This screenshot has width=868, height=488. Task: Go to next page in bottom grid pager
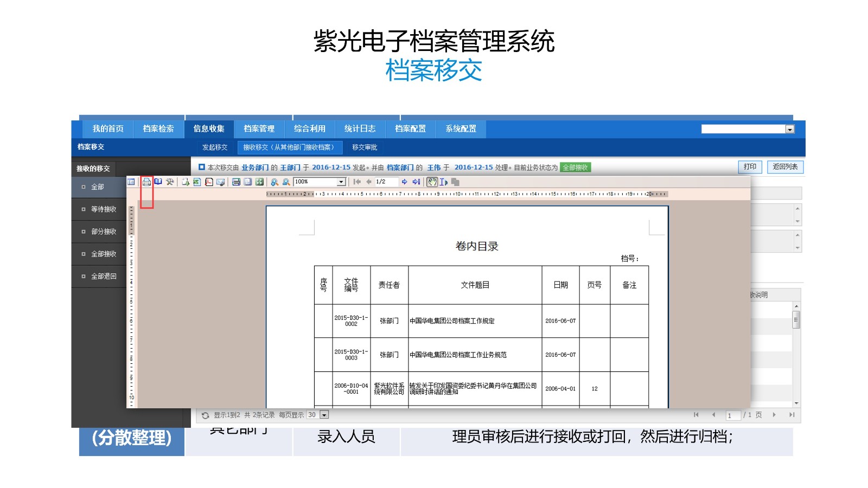774,415
